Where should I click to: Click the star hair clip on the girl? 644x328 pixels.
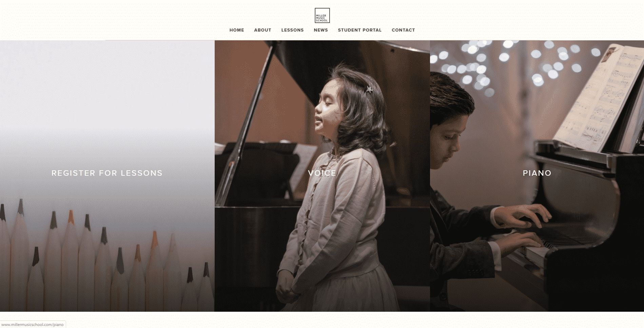[368, 90]
